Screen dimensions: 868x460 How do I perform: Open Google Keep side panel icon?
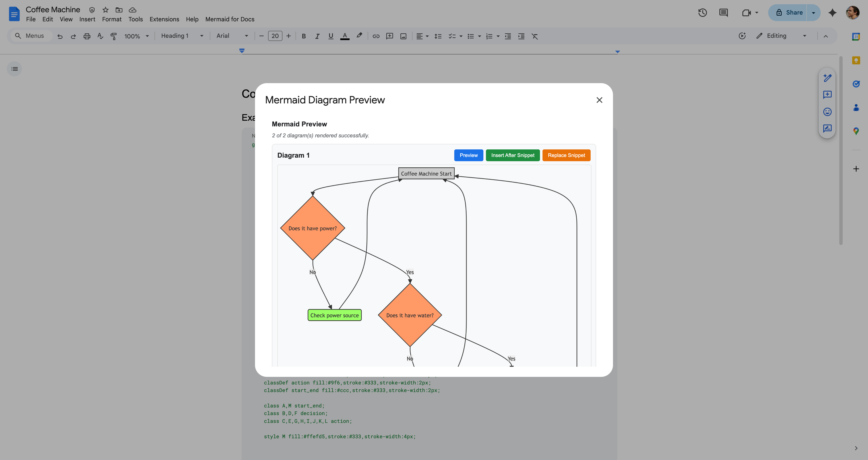856,61
